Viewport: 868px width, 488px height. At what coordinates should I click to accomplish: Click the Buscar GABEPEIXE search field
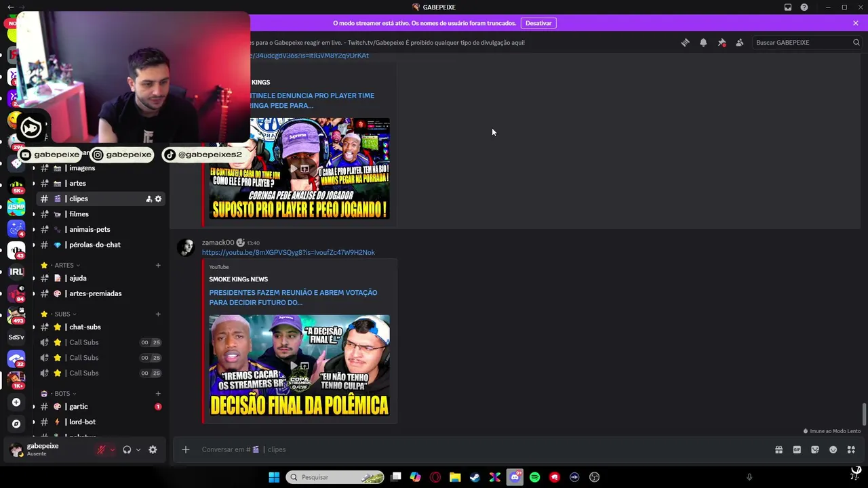[807, 42]
